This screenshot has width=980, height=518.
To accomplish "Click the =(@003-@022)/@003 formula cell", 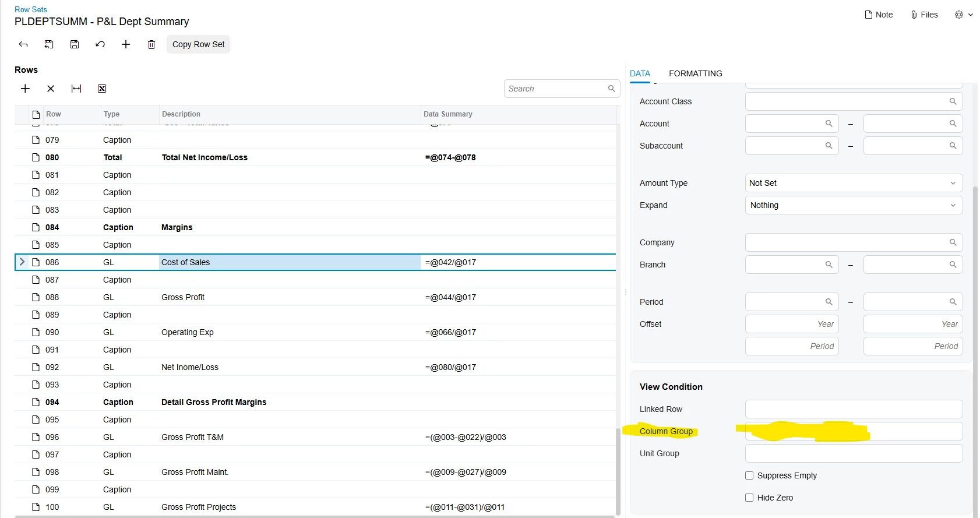I will (x=518, y=437).
